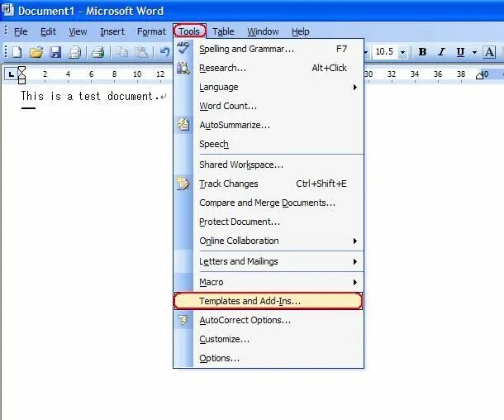Click the Permission envelope toolbar icon
Image resolution: width=504 pixels, height=420 pixels.
tap(74, 52)
